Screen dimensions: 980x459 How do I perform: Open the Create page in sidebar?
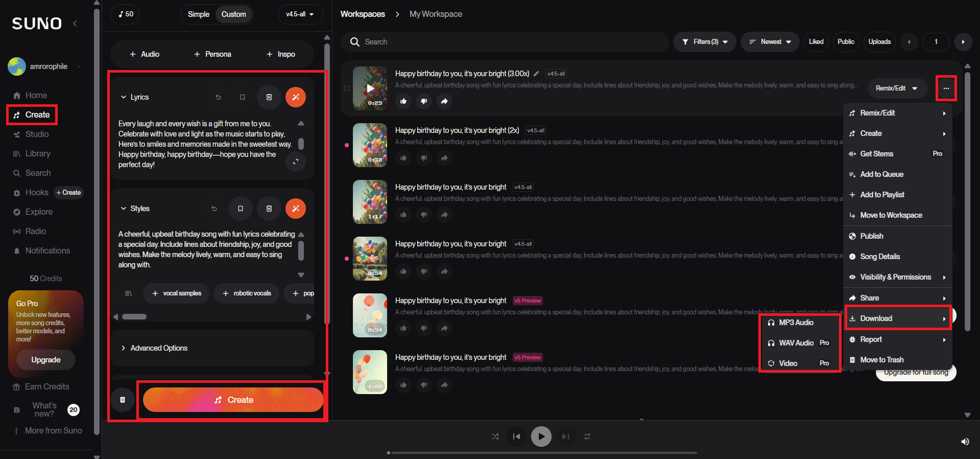[x=32, y=114]
